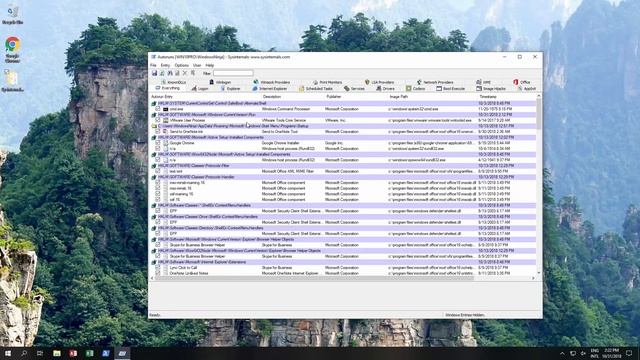Open the Entry menu
Viewport: 640px width, 360px height.
click(165, 65)
